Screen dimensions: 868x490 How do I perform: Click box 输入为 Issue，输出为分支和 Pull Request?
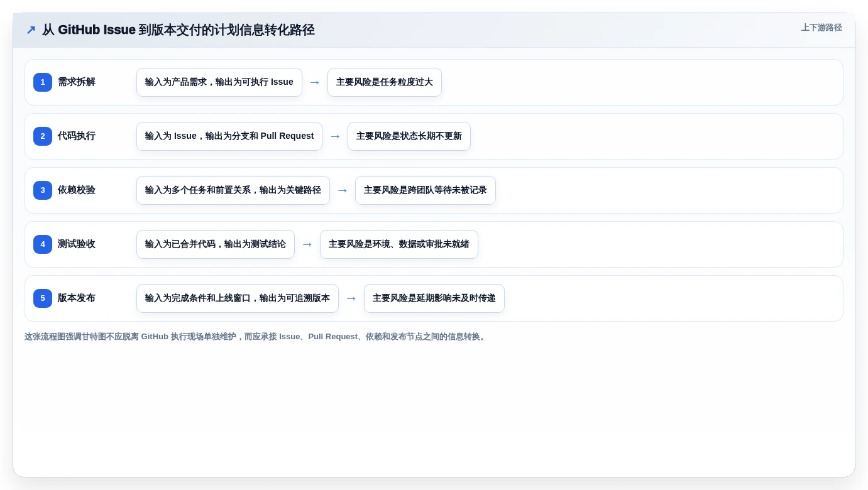pos(229,136)
